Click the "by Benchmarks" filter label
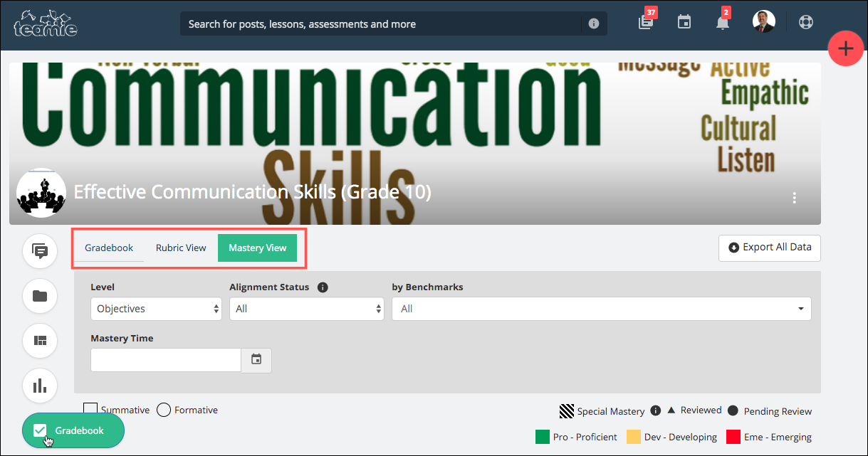This screenshot has height=456, width=868. pyautogui.click(x=427, y=287)
